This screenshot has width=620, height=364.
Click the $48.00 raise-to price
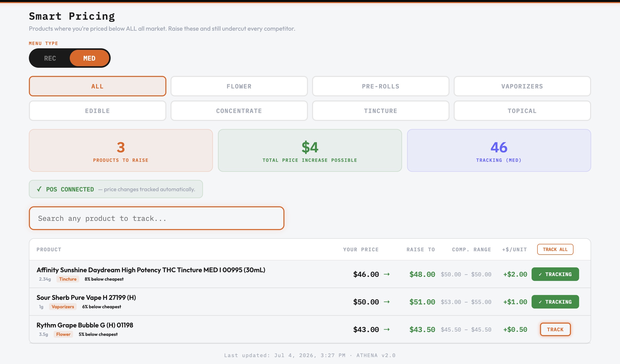coord(422,274)
